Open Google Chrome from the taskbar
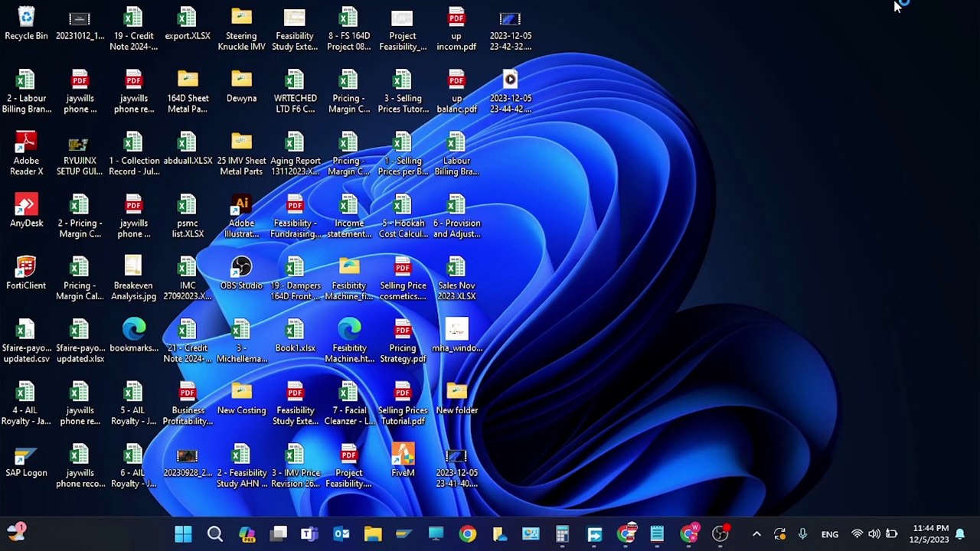Viewport: 980px width, 551px height. point(467,534)
